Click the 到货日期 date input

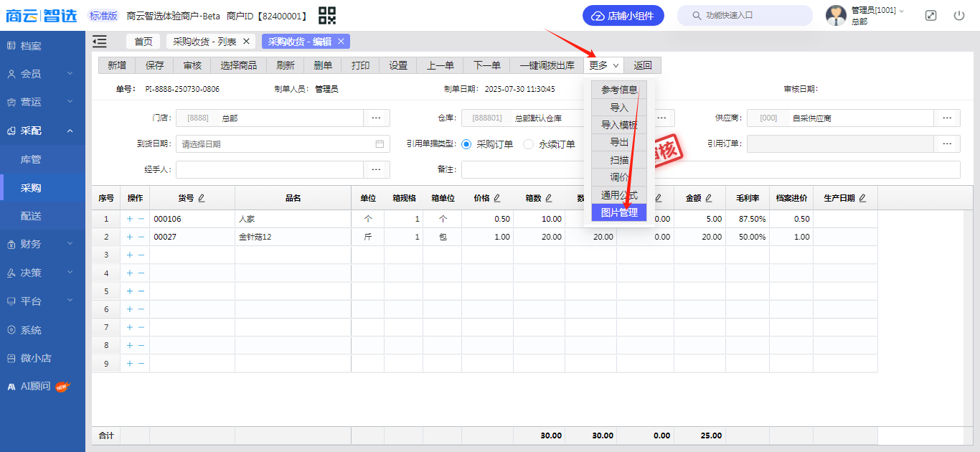[x=283, y=143]
